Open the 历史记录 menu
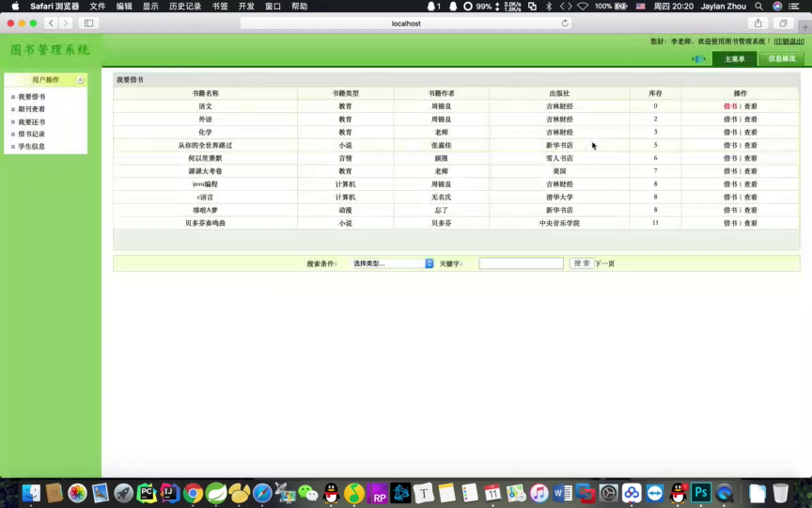Image resolution: width=812 pixels, height=508 pixels. (x=185, y=7)
